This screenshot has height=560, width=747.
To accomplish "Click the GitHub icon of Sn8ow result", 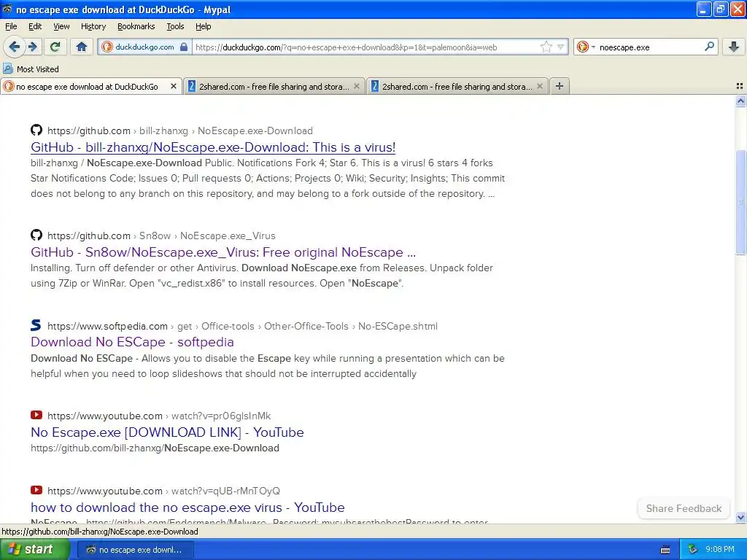I will pyautogui.click(x=36, y=235).
